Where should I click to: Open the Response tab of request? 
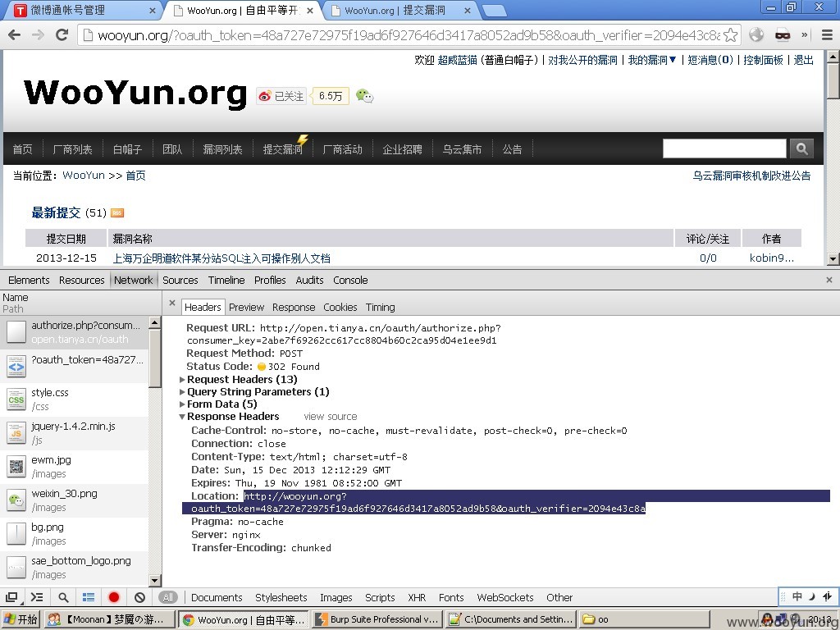click(x=294, y=307)
